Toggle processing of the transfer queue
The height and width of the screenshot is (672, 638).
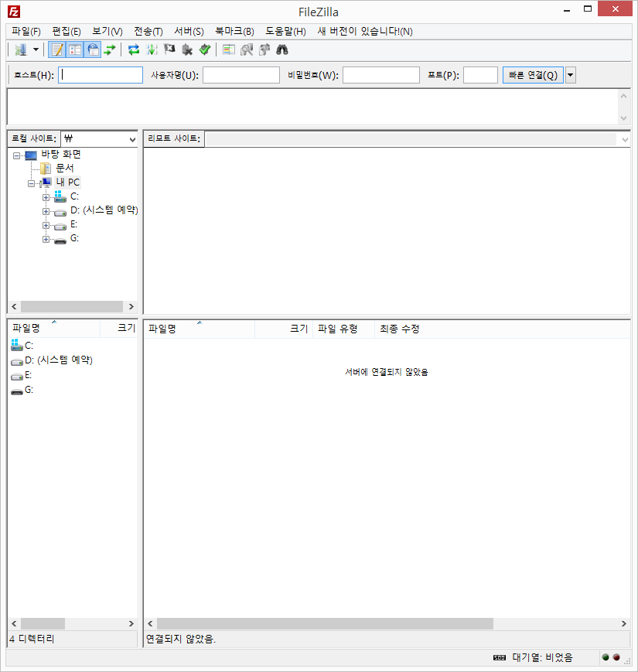click(x=152, y=50)
